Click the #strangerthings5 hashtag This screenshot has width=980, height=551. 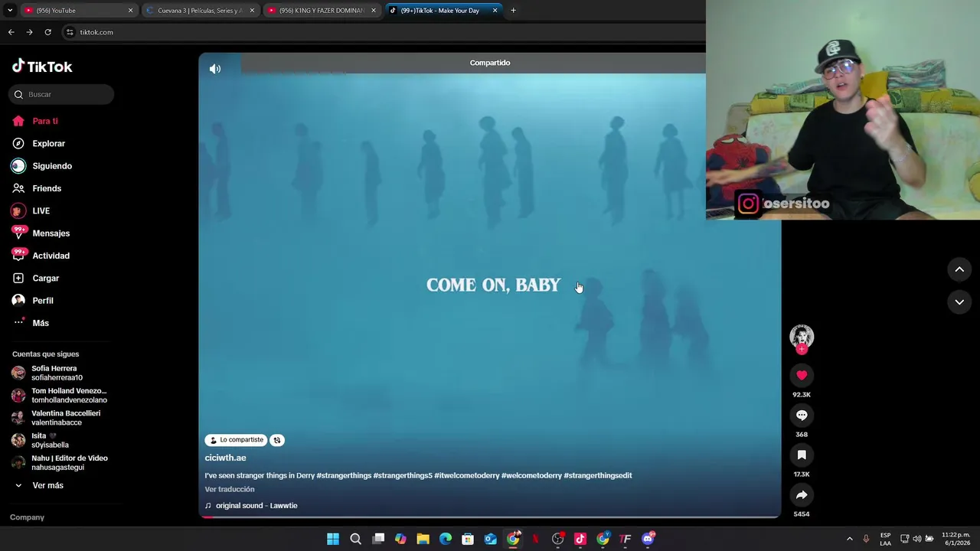click(403, 475)
